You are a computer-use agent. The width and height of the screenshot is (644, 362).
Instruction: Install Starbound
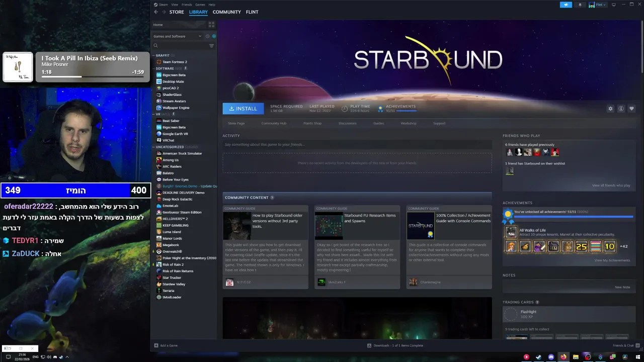tap(243, 108)
